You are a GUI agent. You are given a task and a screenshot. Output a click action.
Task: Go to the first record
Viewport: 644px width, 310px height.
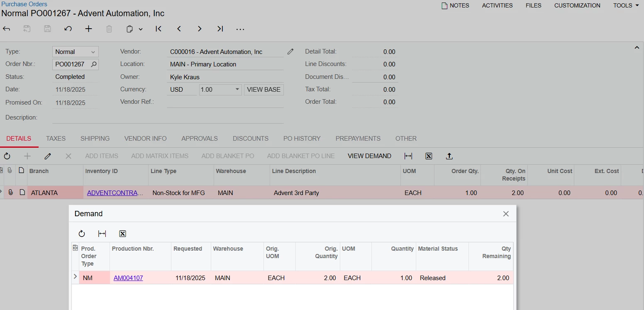click(x=159, y=29)
